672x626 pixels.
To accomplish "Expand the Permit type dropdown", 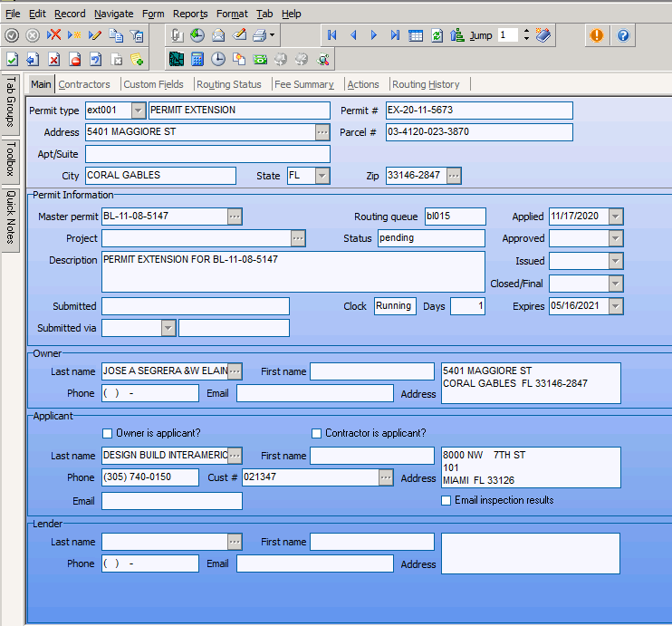I will click(x=138, y=111).
